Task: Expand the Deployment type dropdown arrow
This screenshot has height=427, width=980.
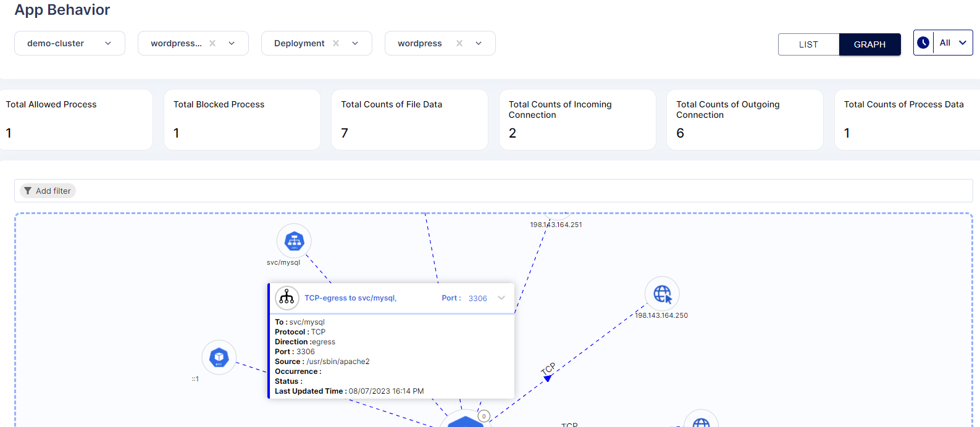Action: tap(355, 43)
